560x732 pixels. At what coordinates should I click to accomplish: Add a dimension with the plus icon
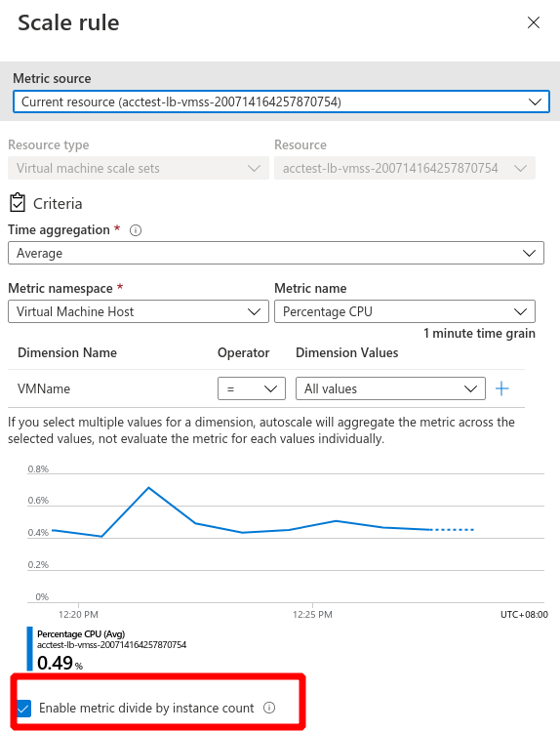[x=502, y=388]
